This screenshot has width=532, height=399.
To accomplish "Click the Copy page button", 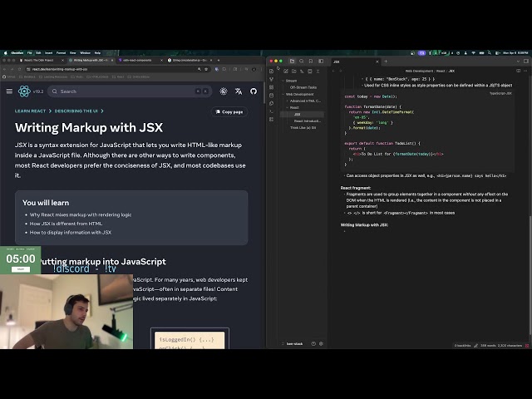I will (229, 111).
